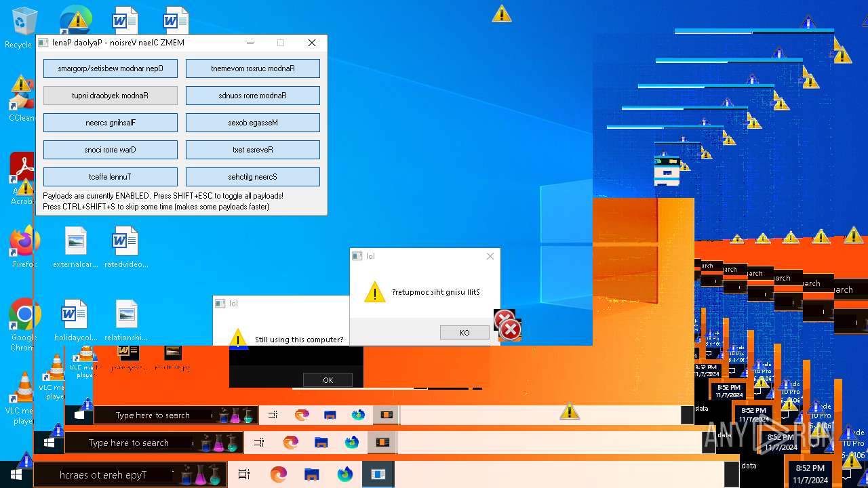Screen dimensions: 868x488
Task: Open the Adobe Acrobat desktop shortcut
Action: (x=22, y=178)
